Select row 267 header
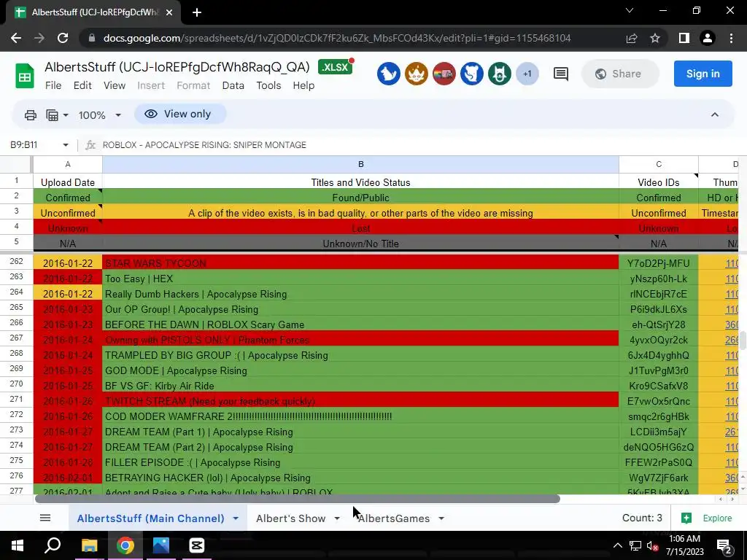 click(16, 338)
